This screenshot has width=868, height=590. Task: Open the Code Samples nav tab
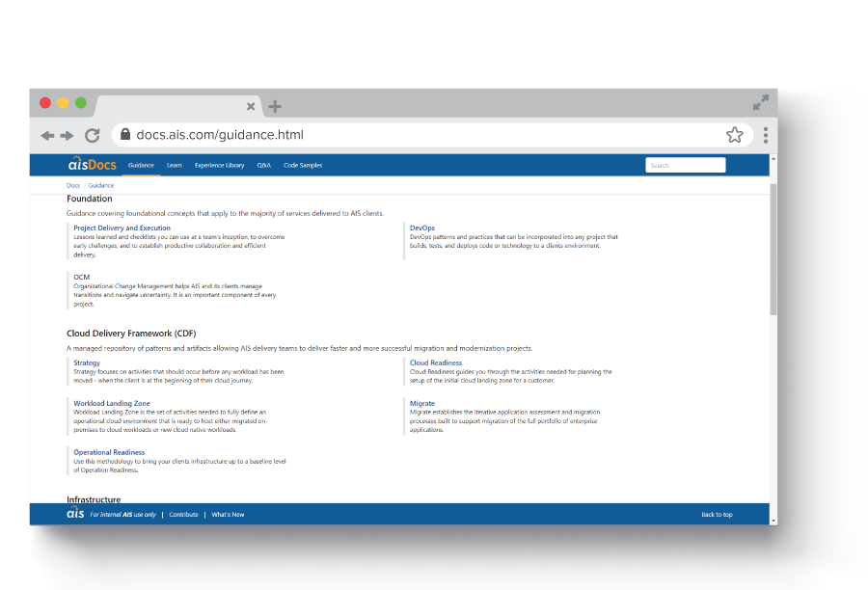click(x=303, y=166)
